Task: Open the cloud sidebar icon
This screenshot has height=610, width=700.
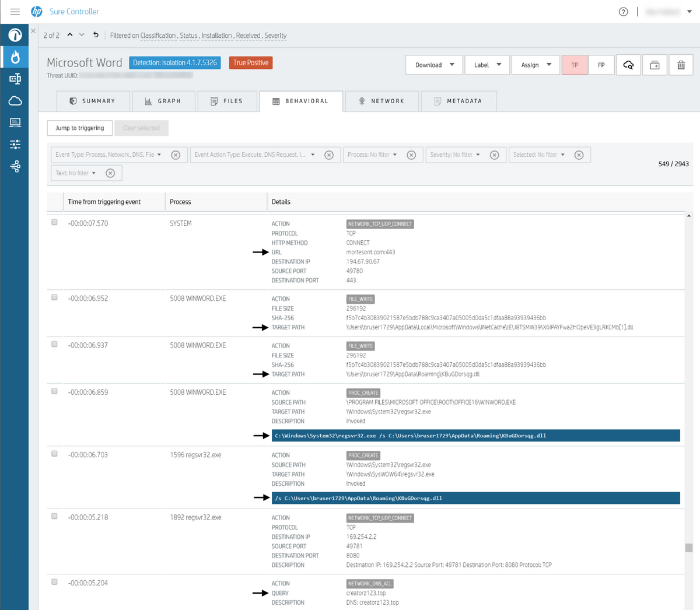Action: tap(15, 101)
